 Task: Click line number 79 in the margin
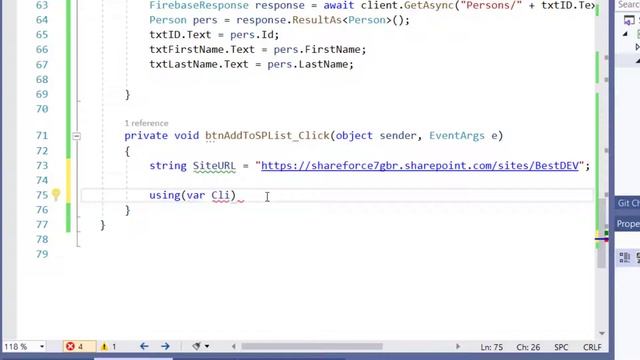point(42,254)
